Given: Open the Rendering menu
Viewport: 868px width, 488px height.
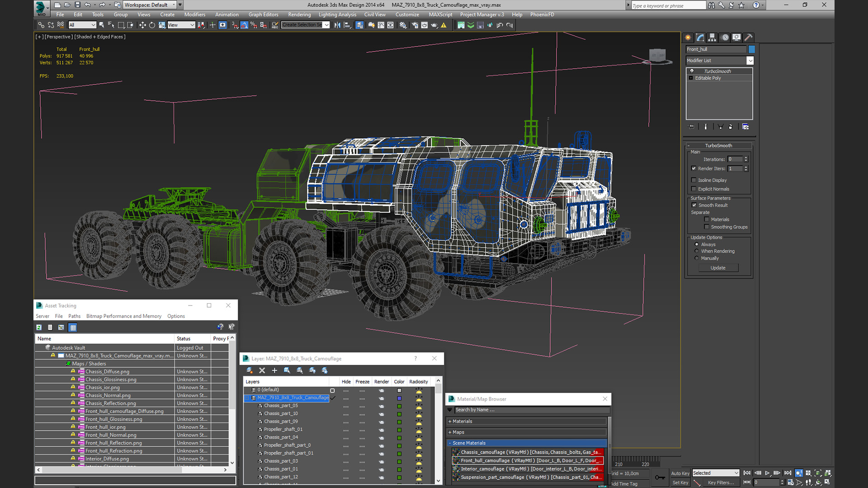Looking at the screenshot, I should 299,14.
